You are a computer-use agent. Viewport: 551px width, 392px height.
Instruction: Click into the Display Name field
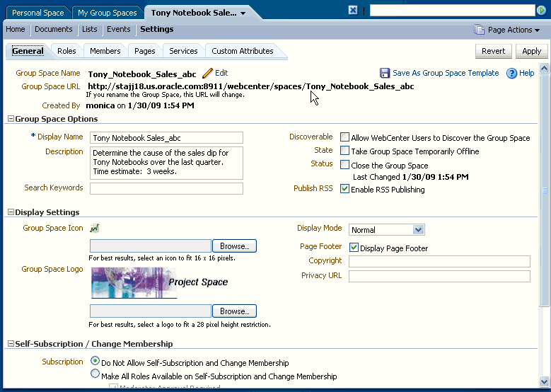tap(166, 138)
